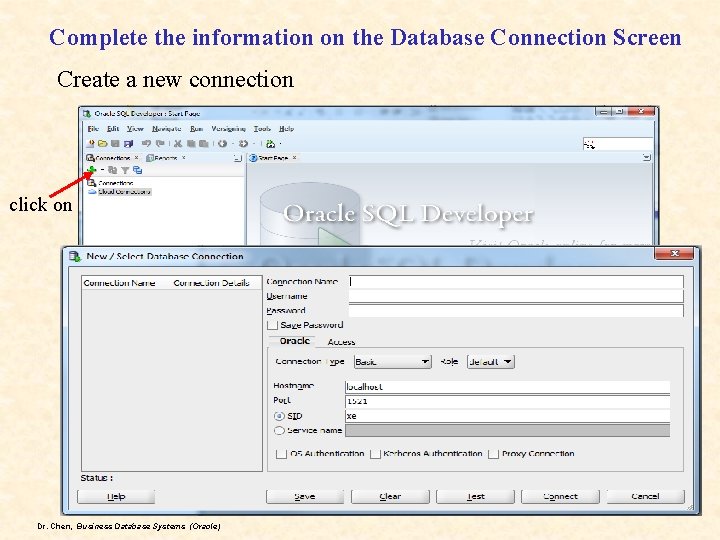The width and height of the screenshot is (720, 540).
Task: Select the Access tab in connection dialog
Action: (341, 342)
